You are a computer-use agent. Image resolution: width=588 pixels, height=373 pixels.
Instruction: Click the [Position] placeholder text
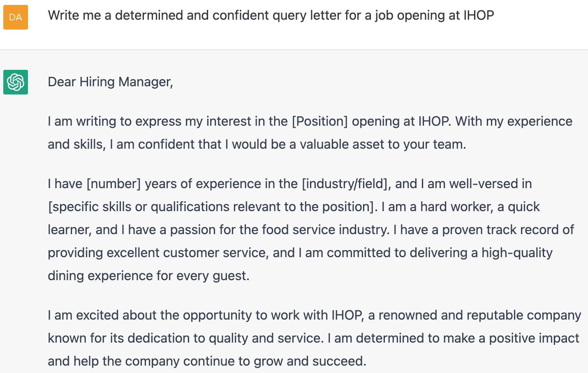(320, 122)
